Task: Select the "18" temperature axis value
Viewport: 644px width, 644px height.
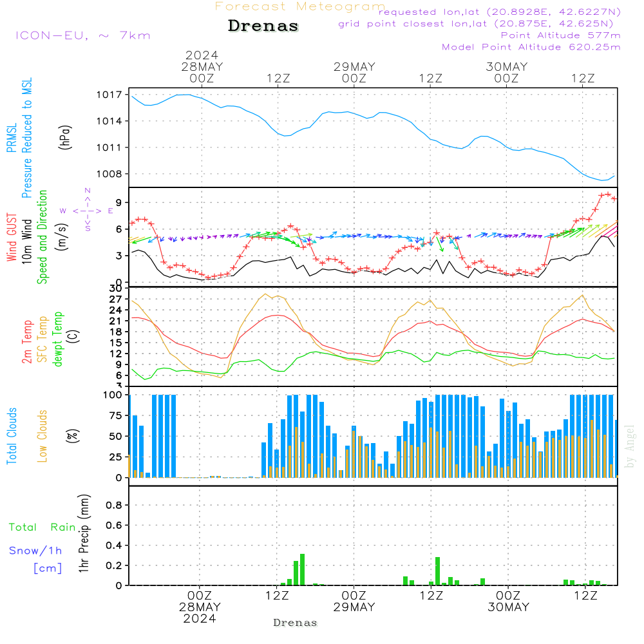Action: coord(116,332)
